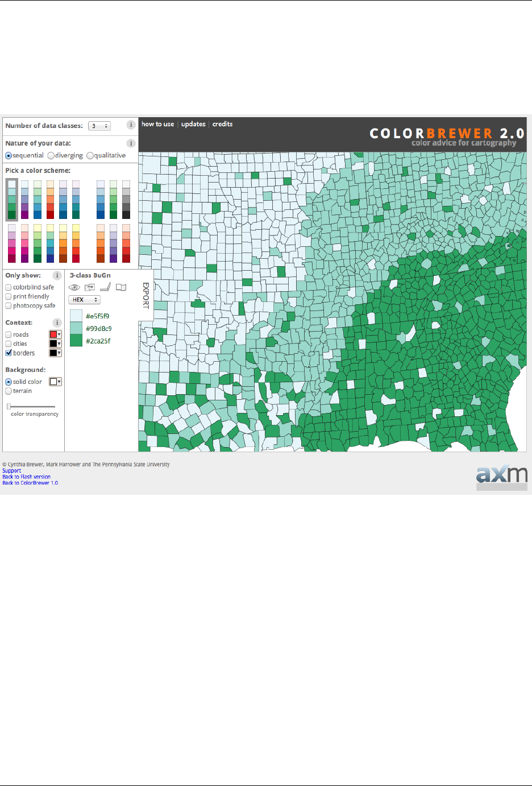Select the terrain background radio
This screenshot has height=786, width=532.
pos(9,391)
